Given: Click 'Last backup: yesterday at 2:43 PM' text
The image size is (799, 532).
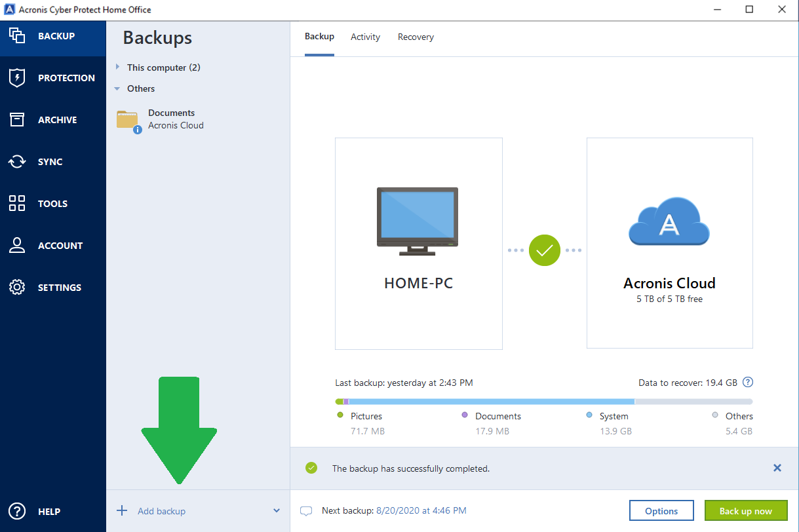Looking at the screenshot, I should point(404,383).
